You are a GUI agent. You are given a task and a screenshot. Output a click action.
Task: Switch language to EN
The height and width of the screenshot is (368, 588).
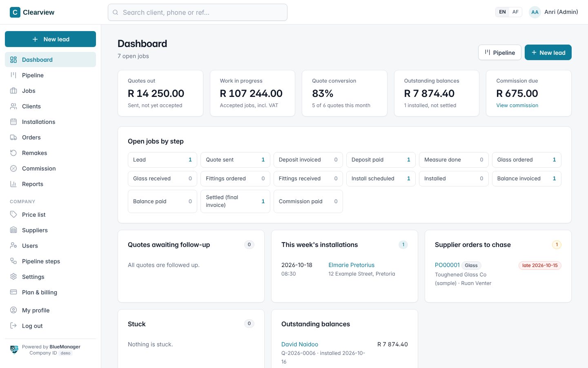503,12
